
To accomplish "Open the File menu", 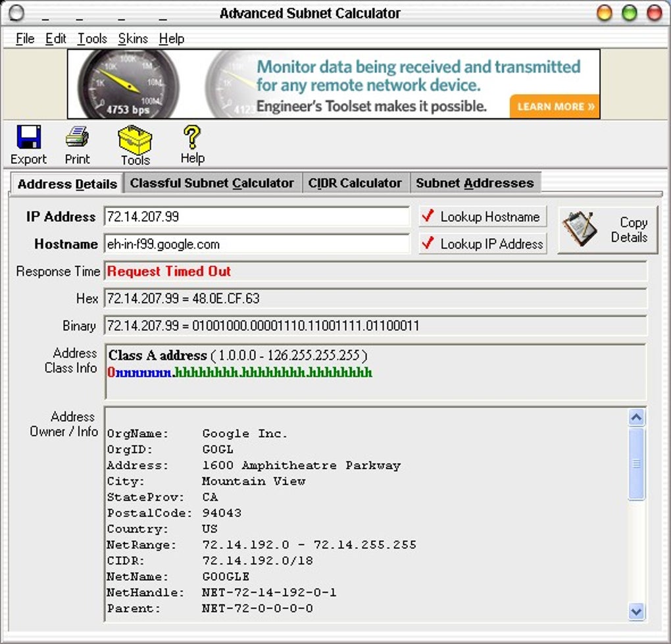I will pos(25,39).
